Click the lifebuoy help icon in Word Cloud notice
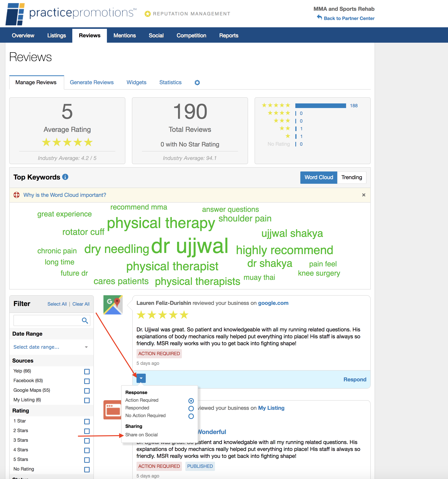The height and width of the screenshot is (479, 448). pyautogui.click(x=17, y=195)
